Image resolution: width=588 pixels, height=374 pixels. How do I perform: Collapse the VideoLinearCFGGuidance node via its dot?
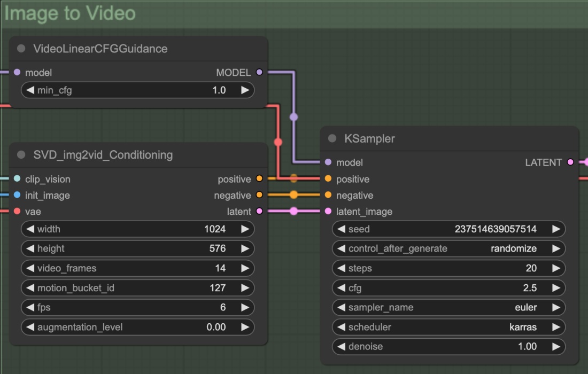click(21, 48)
